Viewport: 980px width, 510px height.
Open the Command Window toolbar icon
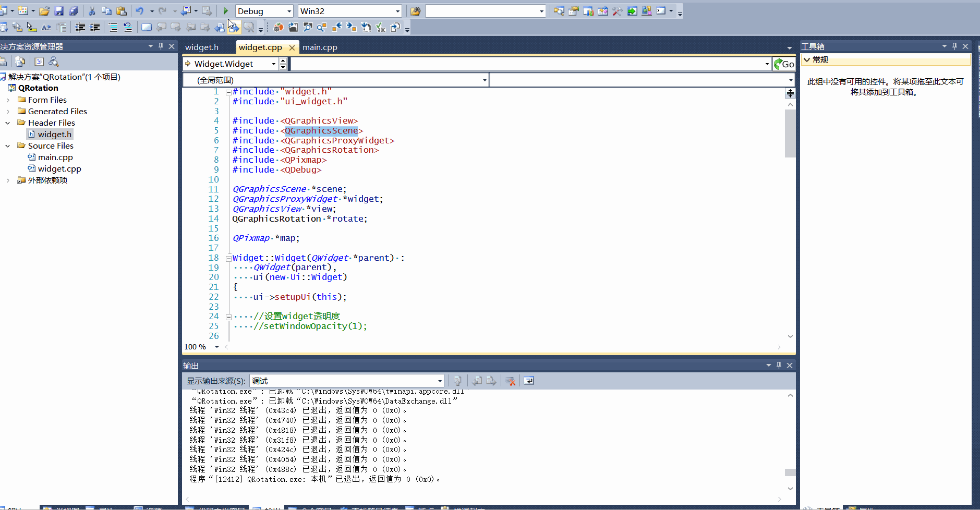point(661,11)
